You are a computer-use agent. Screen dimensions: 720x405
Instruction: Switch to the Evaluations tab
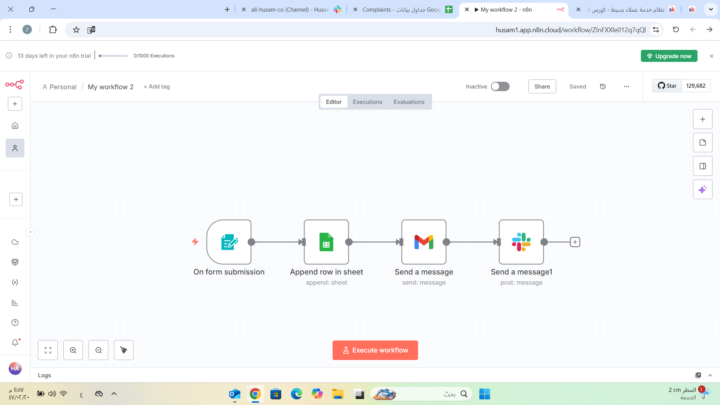pos(409,102)
